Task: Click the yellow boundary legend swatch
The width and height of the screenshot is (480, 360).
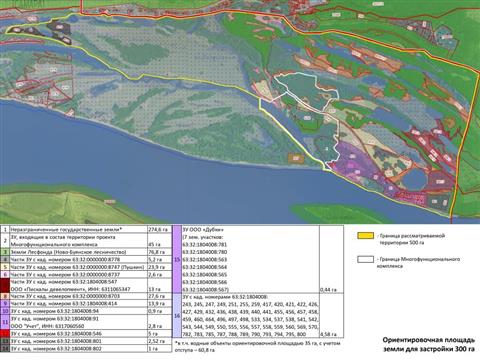Action: [365, 236]
